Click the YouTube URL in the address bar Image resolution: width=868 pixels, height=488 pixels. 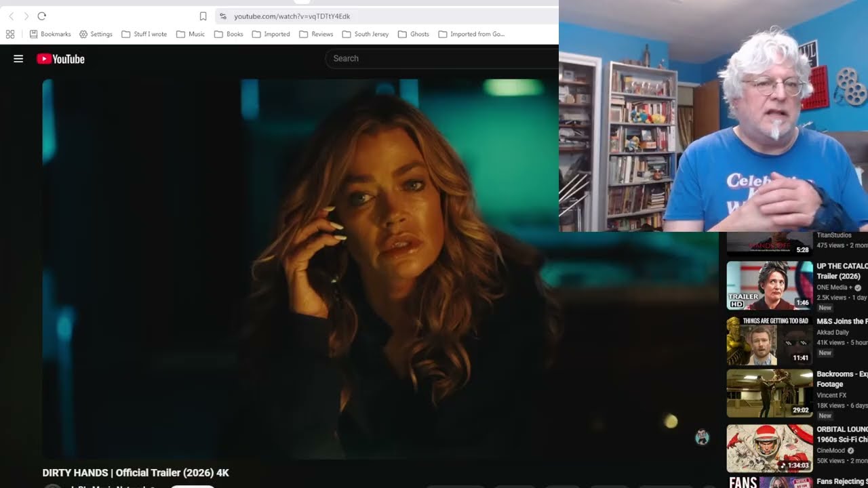(292, 16)
